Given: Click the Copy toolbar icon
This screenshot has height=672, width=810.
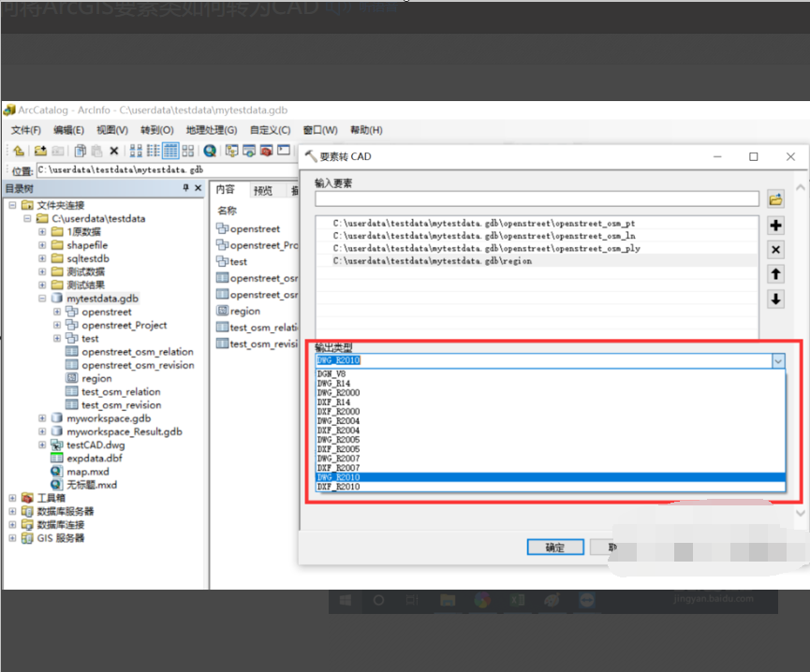Looking at the screenshot, I should [81, 151].
